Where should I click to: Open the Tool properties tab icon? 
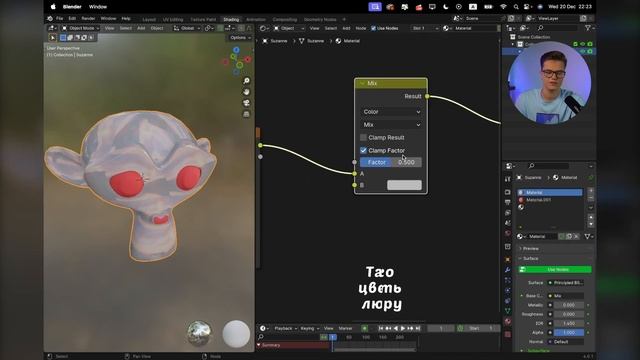tap(508, 179)
